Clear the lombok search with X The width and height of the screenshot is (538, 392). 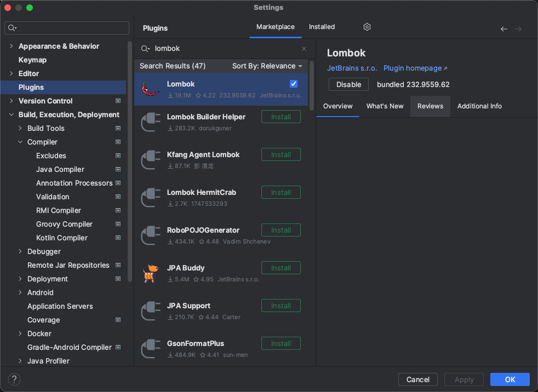pos(304,49)
